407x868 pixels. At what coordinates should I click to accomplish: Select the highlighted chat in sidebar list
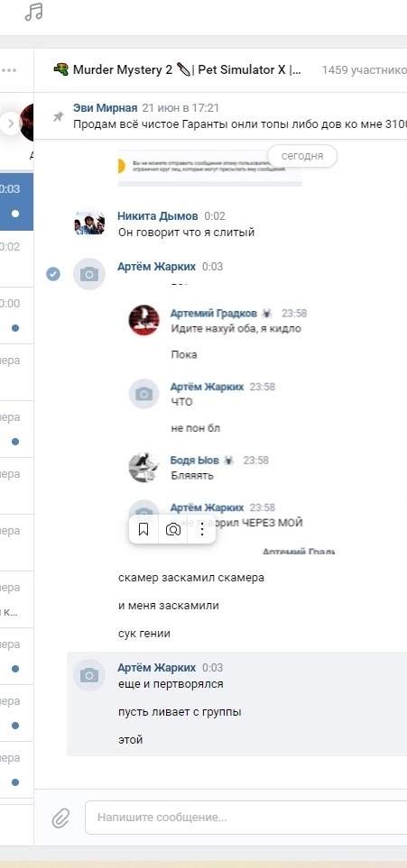click(16, 202)
